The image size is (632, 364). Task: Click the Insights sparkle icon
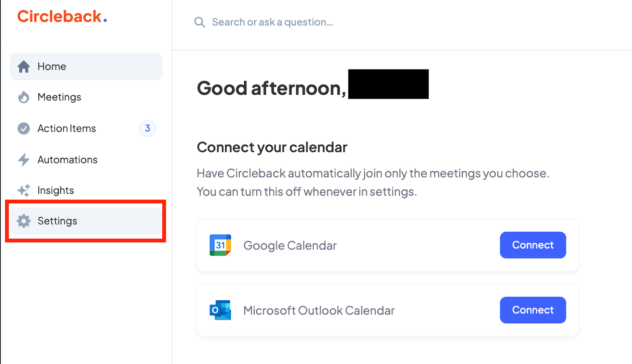click(24, 190)
